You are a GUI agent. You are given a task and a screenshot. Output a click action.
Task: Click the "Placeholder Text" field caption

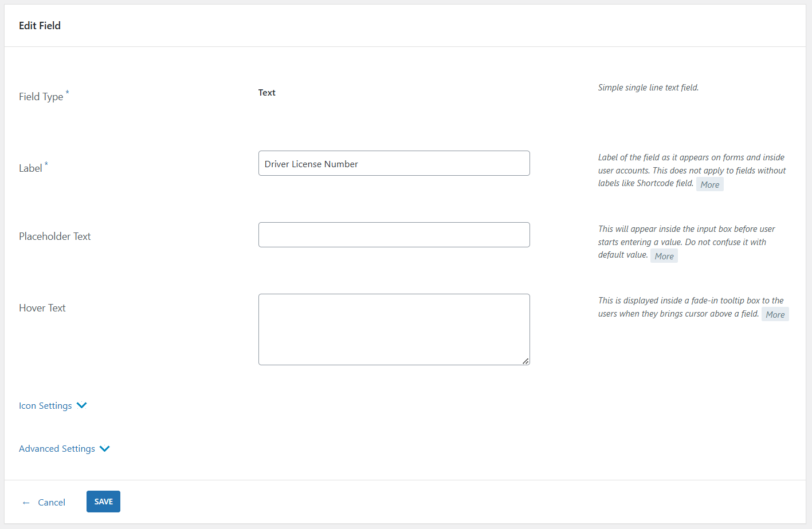pos(55,236)
